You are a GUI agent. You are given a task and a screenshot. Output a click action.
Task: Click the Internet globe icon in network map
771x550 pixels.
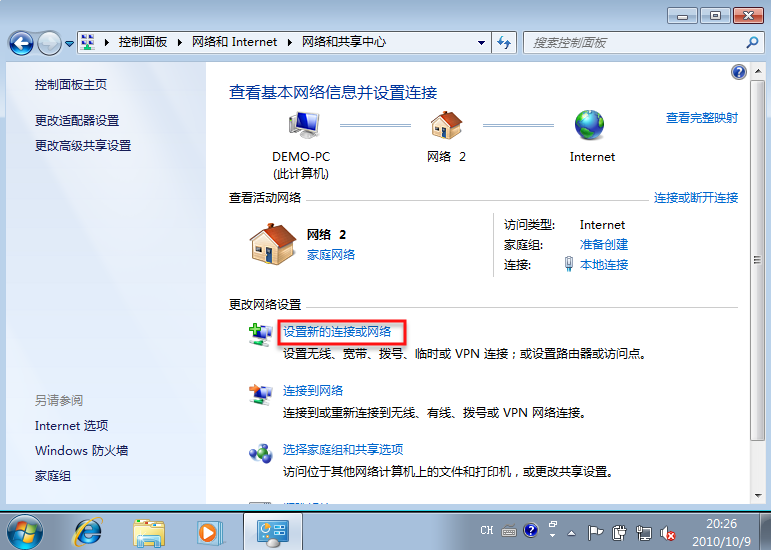point(591,125)
